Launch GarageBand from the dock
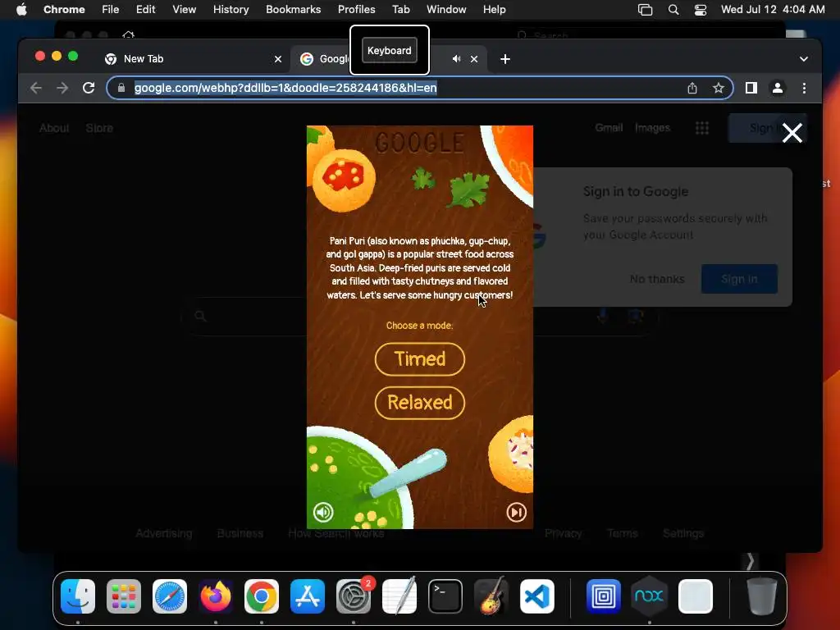840x630 pixels. [x=491, y=596]
